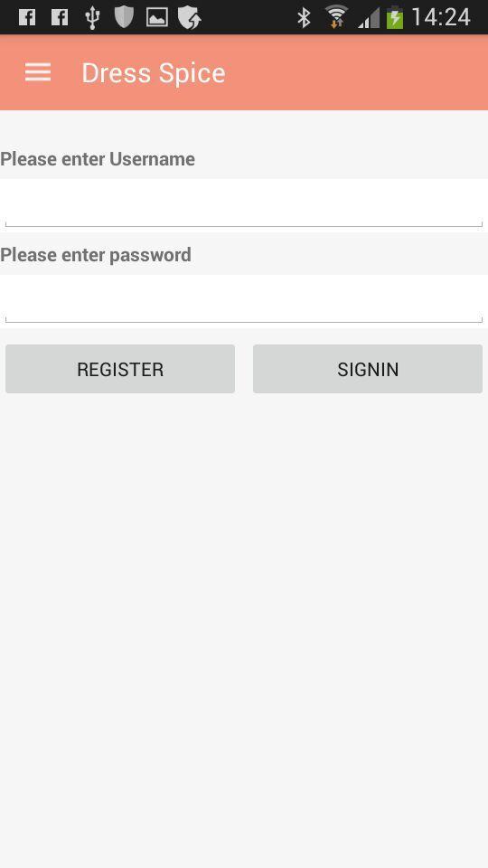Tap the 'Please enter Username' label
Viewport: 488px width, 868px height.
[x=98, y=159]
